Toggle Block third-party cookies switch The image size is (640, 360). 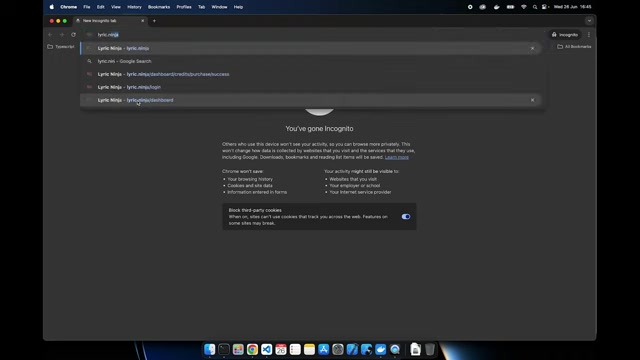(x=406, y=217)
